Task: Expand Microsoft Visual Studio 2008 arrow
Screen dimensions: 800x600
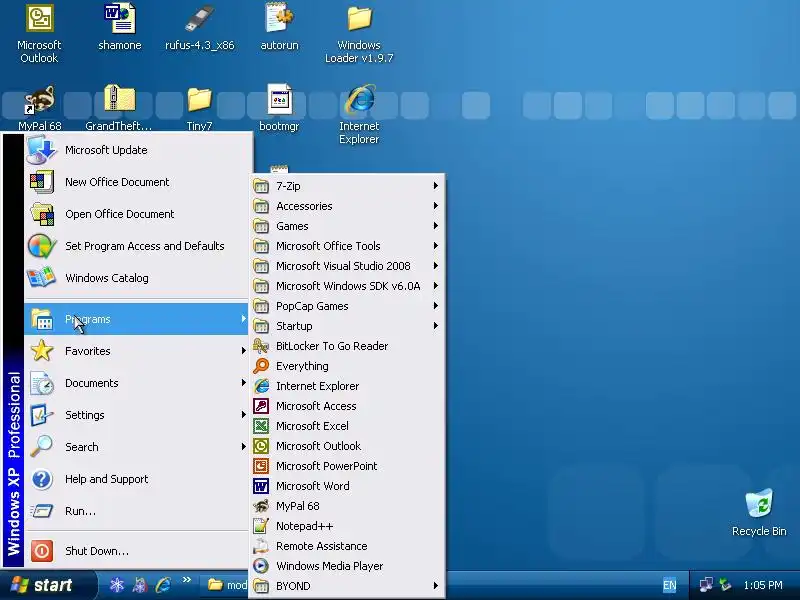Action: click(436, 266)
